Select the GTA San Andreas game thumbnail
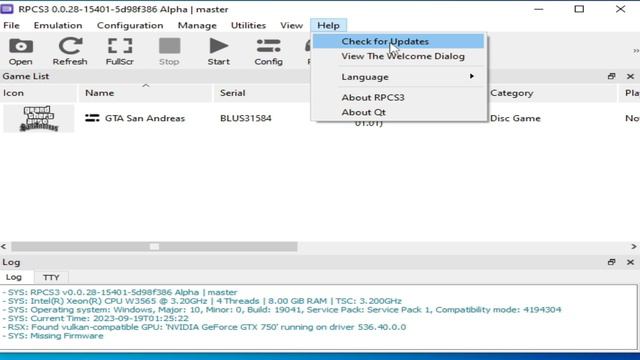The width and height of the screenshot is (640, 360). (39, 118)
